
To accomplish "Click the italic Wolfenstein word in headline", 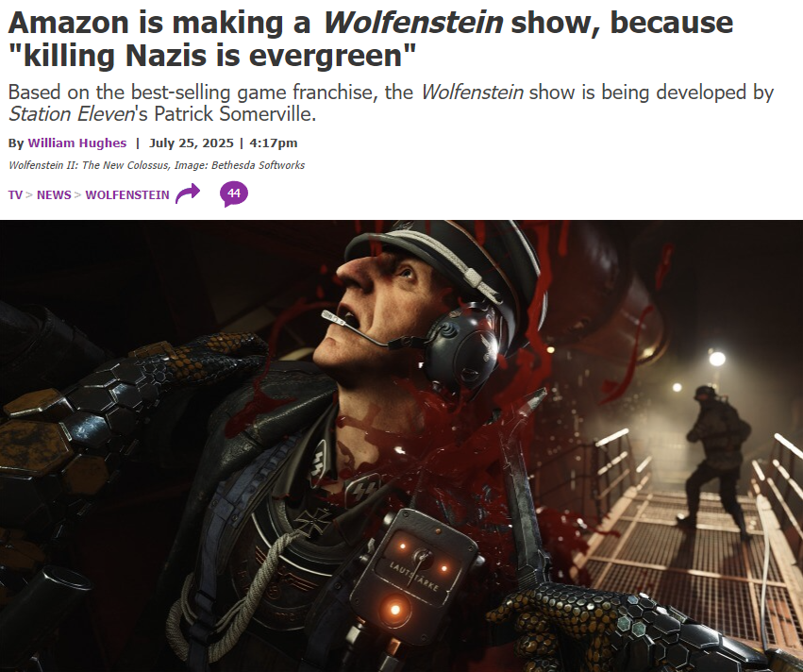I will [x=412, y=23].
